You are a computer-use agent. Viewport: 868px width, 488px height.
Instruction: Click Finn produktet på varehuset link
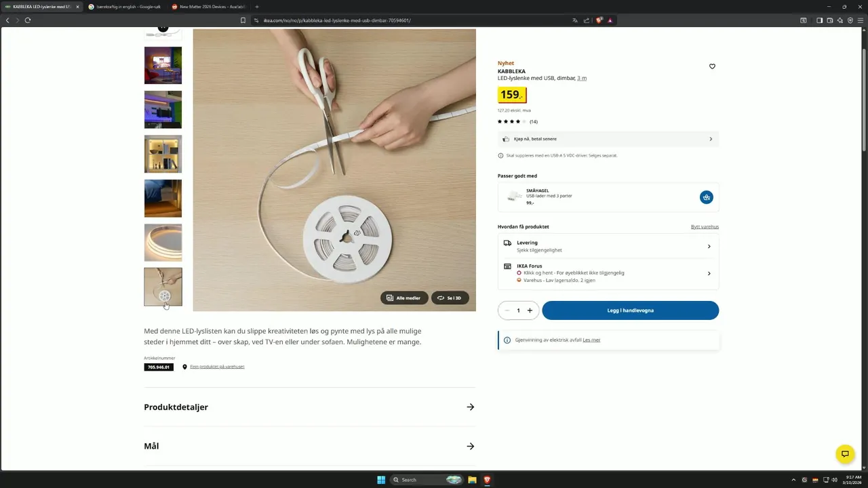(x=217, y=367)
